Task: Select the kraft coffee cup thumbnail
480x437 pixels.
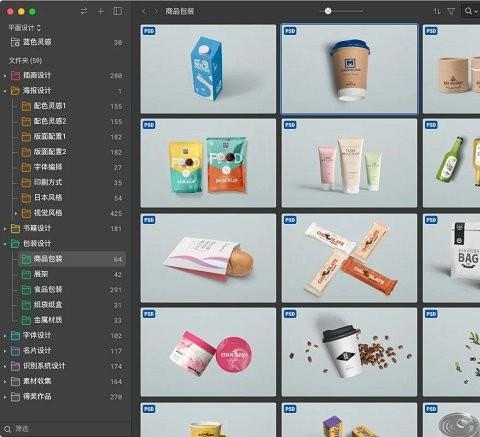Action: (349, 69)
